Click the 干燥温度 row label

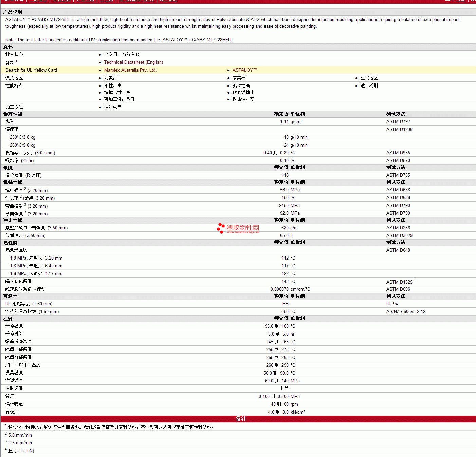coord(14,326)
